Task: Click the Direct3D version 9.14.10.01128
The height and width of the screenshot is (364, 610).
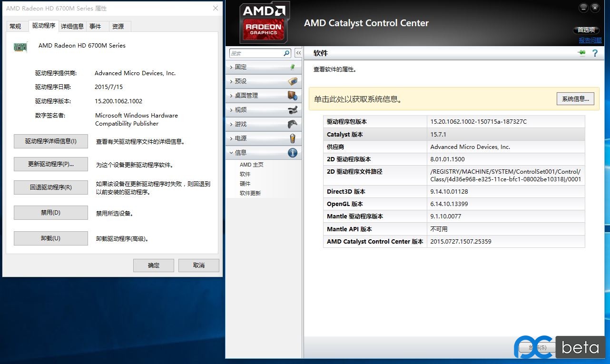Action: (449, 192)
